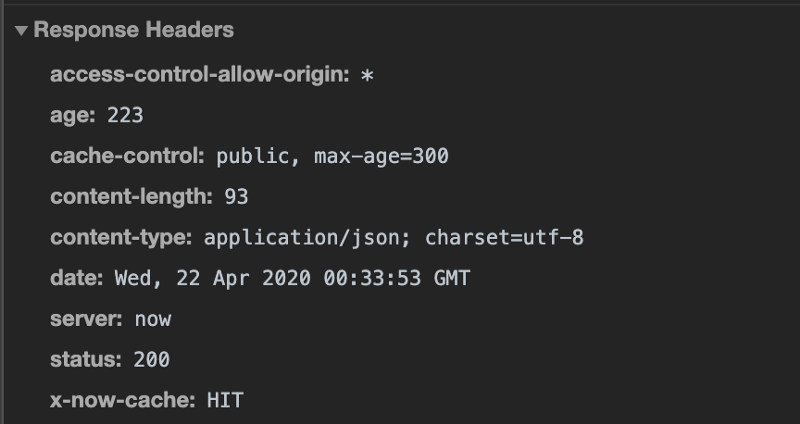Select the HIT cache value
The width and height of the screenshot is (800, 424).
pyautogui.click(x=225, y=401)
